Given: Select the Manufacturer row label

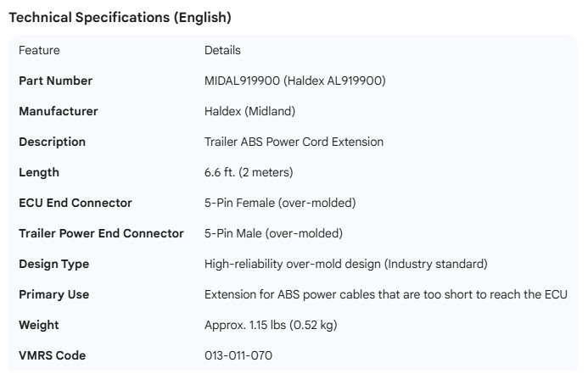Looking at the screenshot, I should [58, 111].
